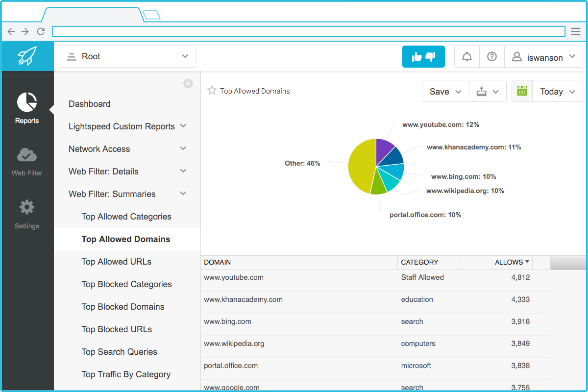Open the Settings gear icon

[x=27, y=207]
